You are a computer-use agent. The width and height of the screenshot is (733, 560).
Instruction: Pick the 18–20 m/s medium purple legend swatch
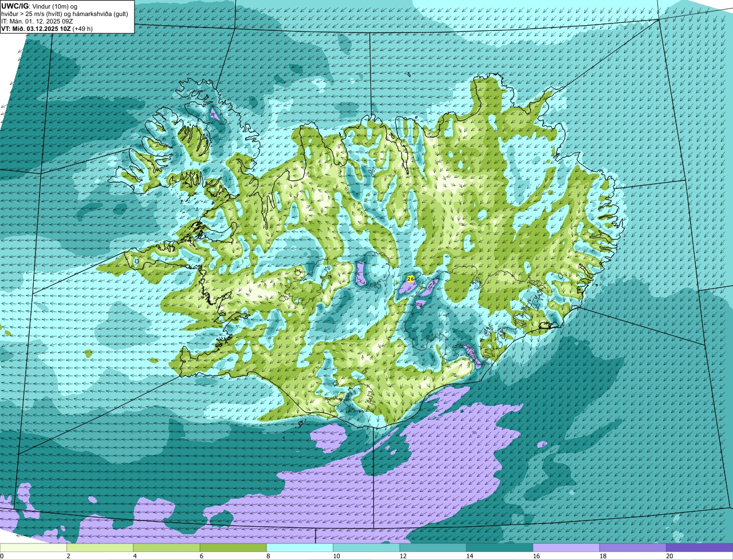[632, 547]
